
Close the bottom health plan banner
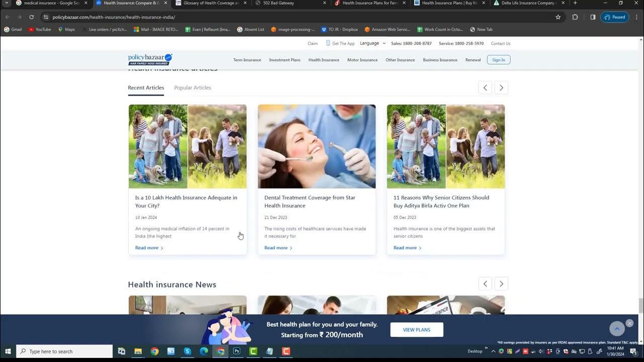click(629, 323)
